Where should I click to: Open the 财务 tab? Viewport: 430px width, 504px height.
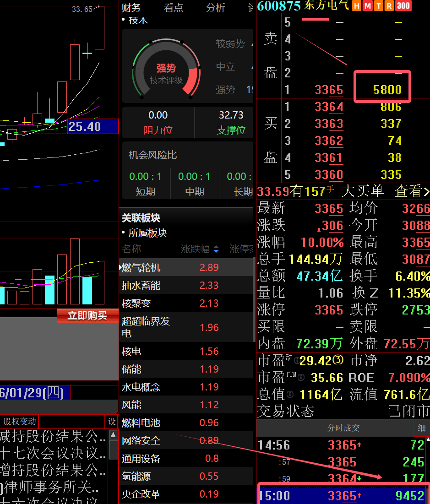[x=131, y=7]
